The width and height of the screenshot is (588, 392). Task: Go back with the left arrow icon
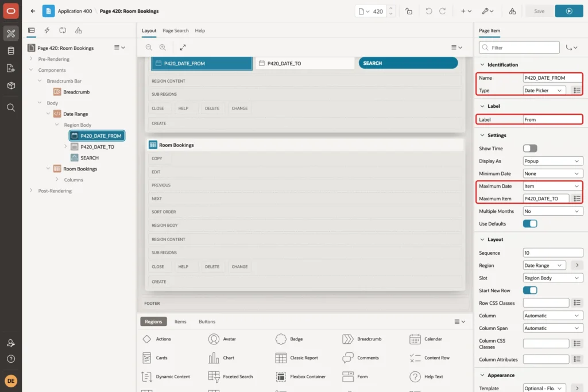pos(33,11)
